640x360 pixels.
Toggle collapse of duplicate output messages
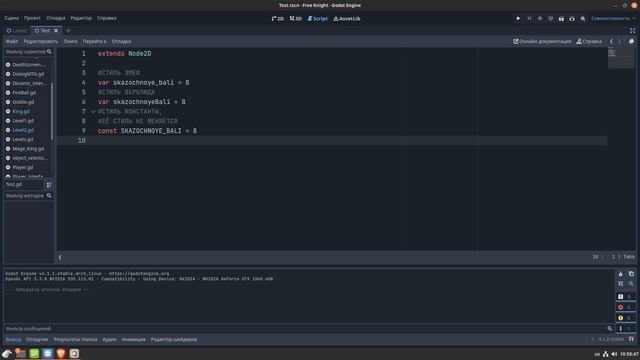click(620, 284)
